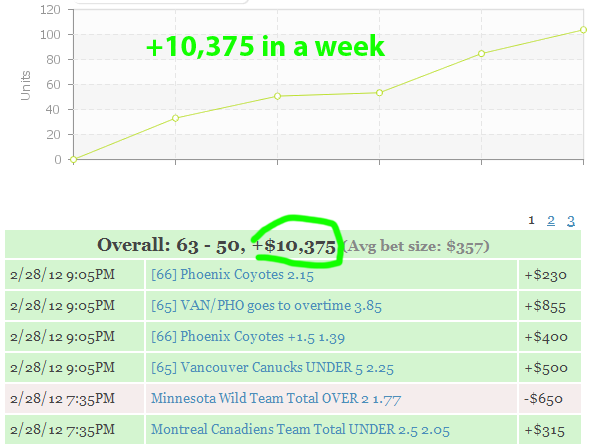The image size is (589, 446).
Task: Click the fourth chart data point near 53 units
Action: [x=379, y=93]
